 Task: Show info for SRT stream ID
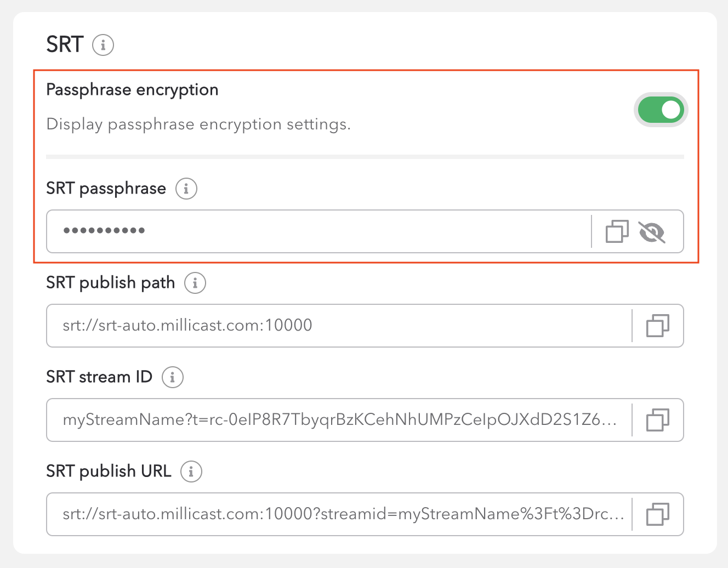[x=173, y=377]
